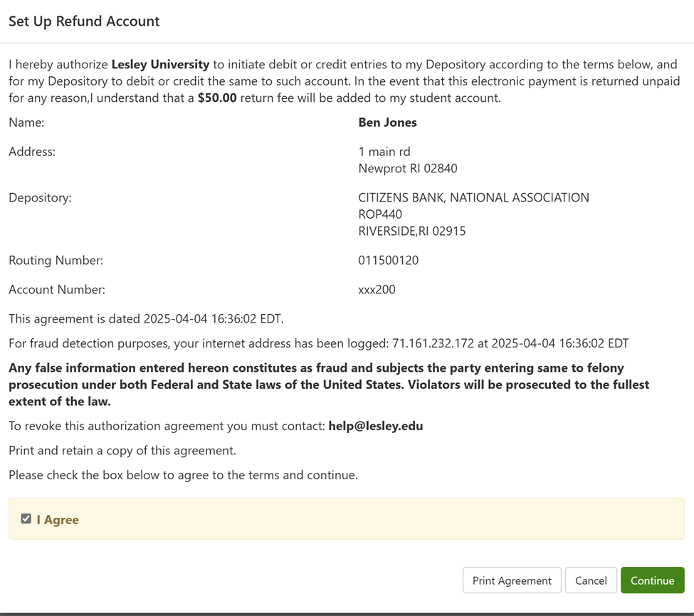Click the Print Agreement button
This screenshot has width=694, height=616.
512,580
